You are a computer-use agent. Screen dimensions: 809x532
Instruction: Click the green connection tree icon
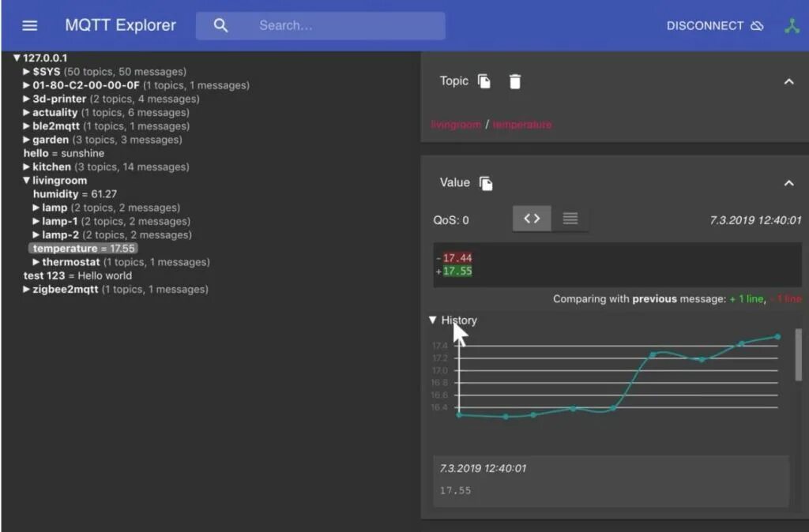click(792, 26)
